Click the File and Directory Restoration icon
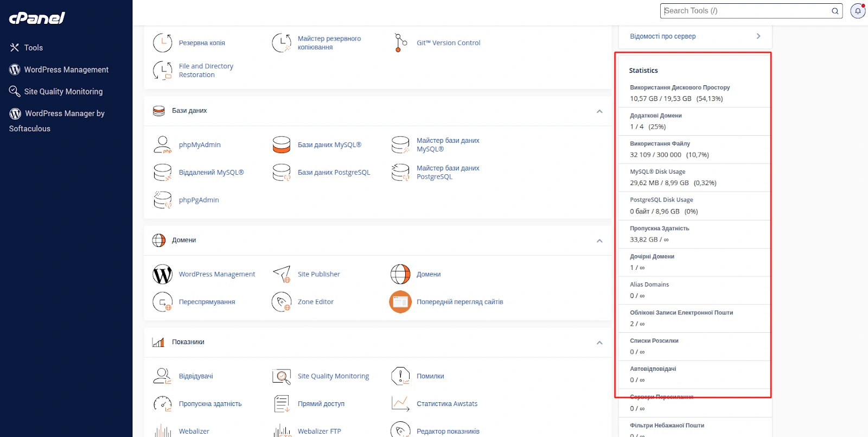Image resolution: width=868 pixels, height=437 pixels. [x=162, y=71]
